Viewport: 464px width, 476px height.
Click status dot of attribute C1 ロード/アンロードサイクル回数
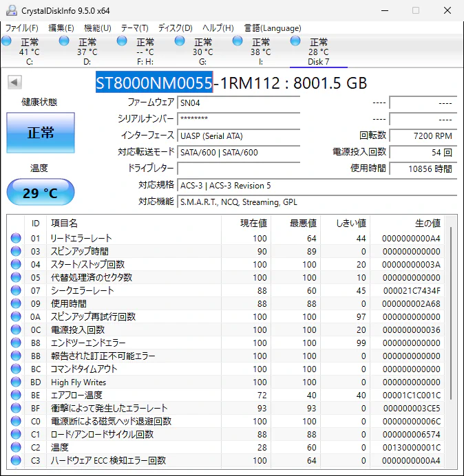16,434
